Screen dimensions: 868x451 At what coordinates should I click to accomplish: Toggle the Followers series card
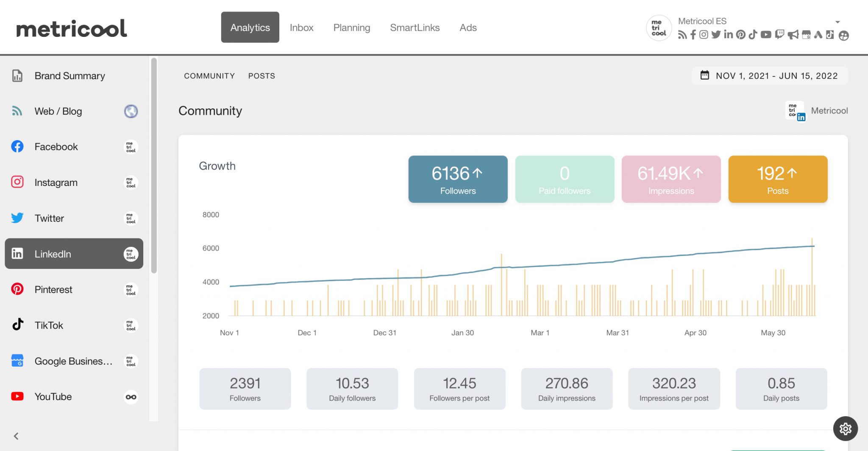point(458,179)
